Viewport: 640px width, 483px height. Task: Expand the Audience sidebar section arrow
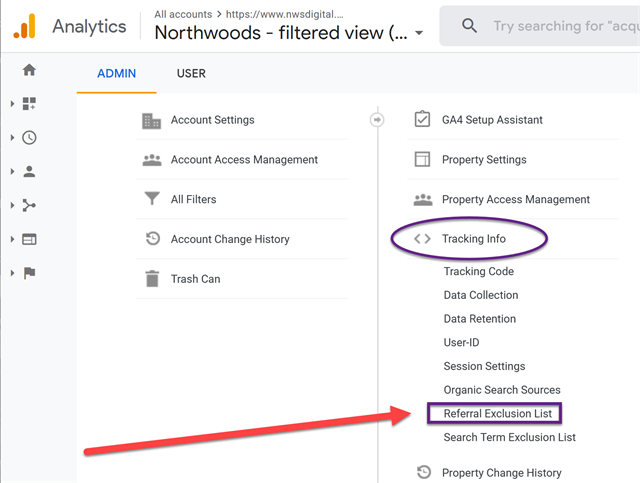coord(12,171)
